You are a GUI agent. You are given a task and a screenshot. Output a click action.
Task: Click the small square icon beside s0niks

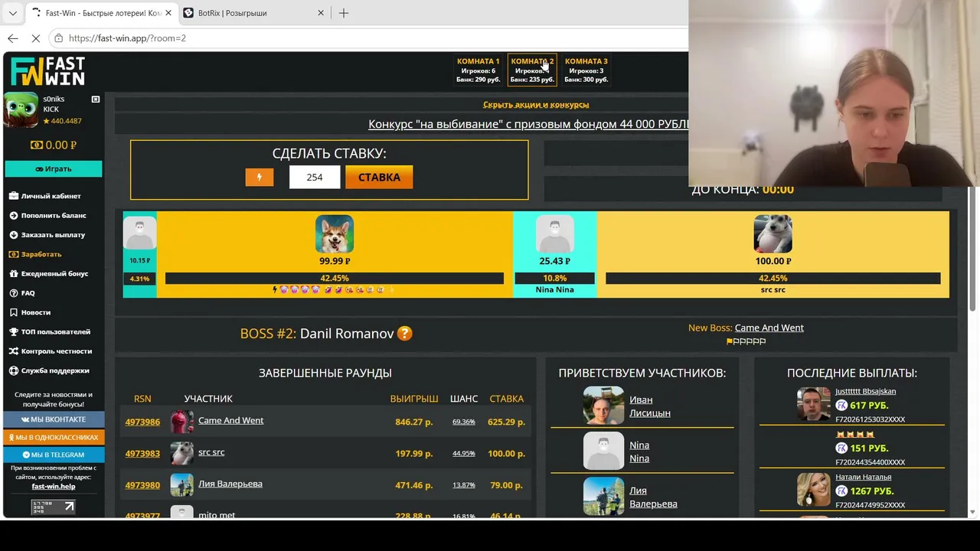(96, 99)
